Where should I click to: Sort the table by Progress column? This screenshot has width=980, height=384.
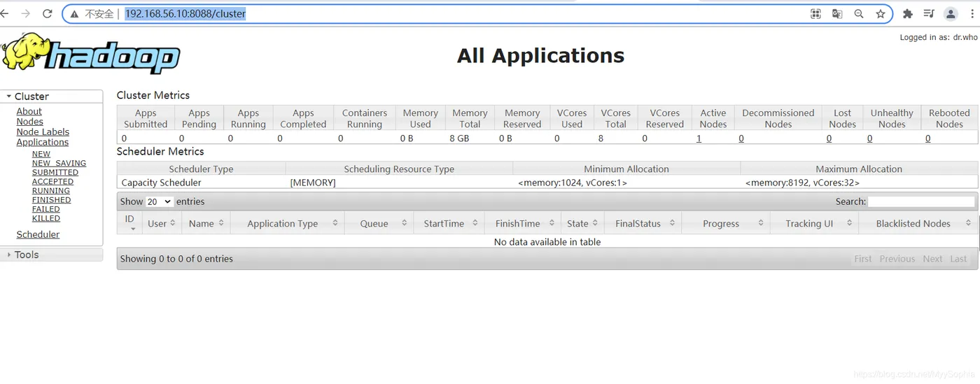tap(726, 223)
